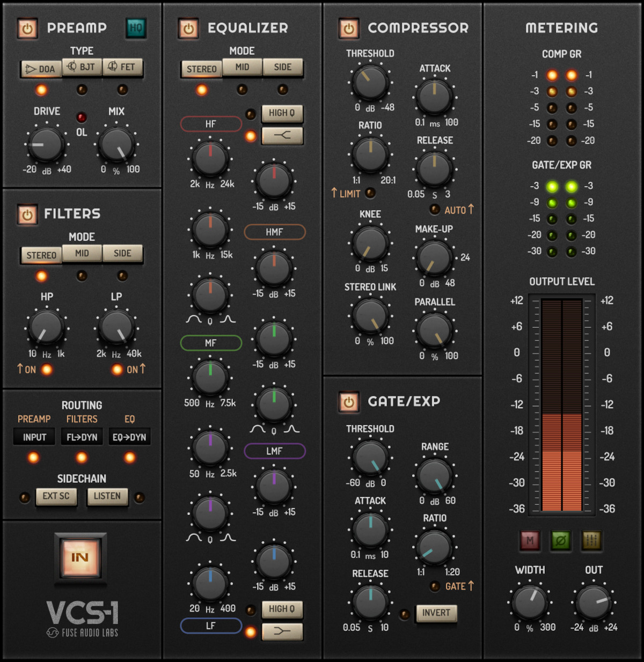The width and height of the screenshot is (644, 662).
Task: Set Equalizer mode to Stereo
Action: (202, 69)
